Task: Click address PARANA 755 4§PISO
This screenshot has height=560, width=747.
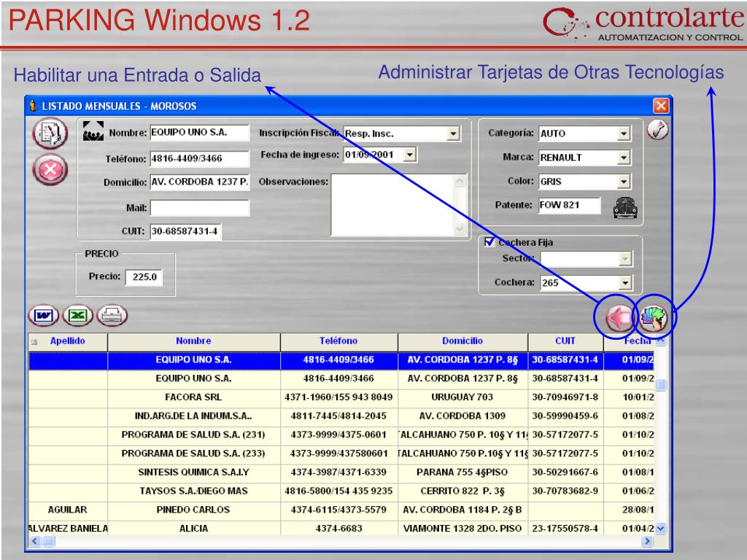Action: (462, 472)
